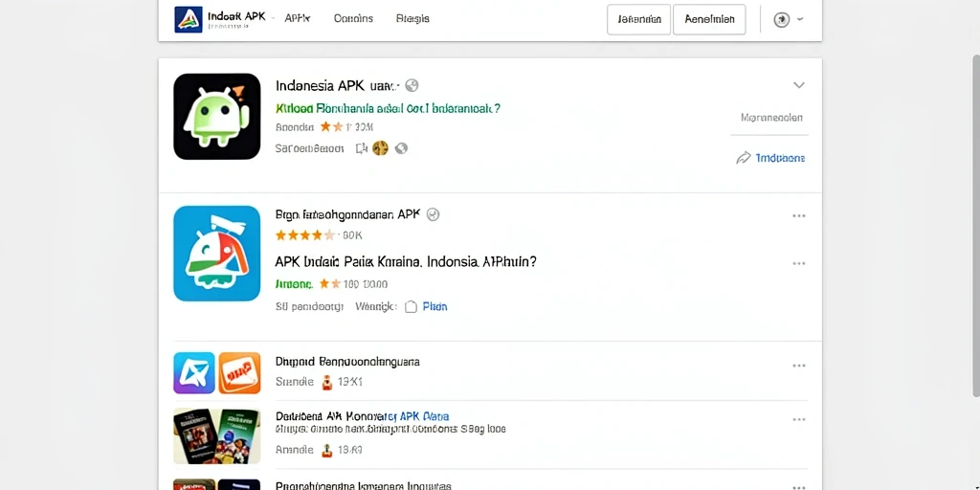Click the brown globe icon in first card
The image size is (980, 490).
coord(380,148)
